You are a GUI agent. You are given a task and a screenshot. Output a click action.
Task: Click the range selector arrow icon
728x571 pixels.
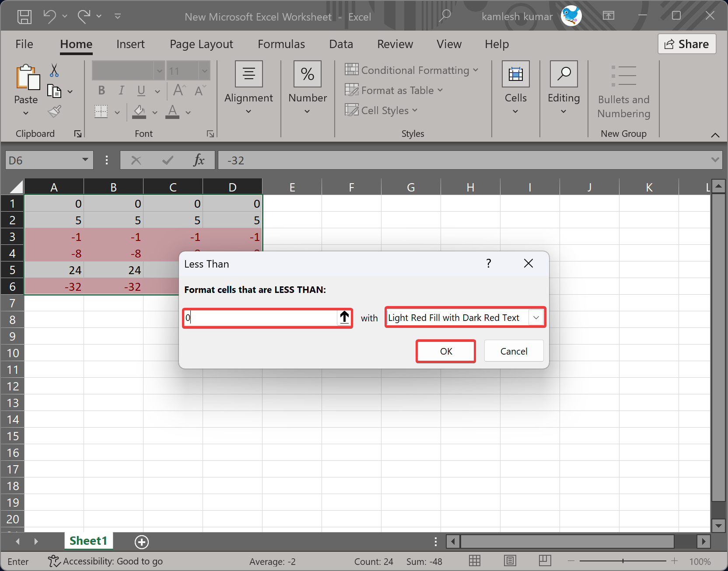coord(345,318)
